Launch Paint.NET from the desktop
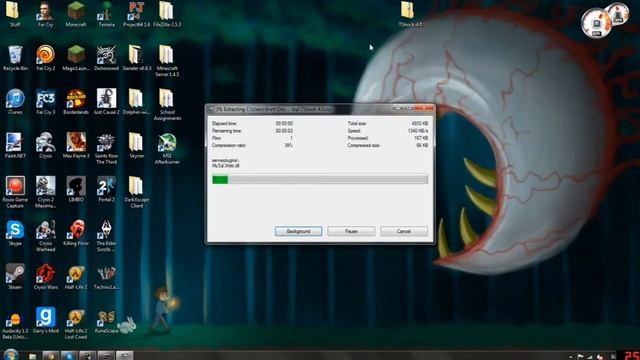Viewport: 640px width, 360px height. pyautogui.click(x=15, y=145)
